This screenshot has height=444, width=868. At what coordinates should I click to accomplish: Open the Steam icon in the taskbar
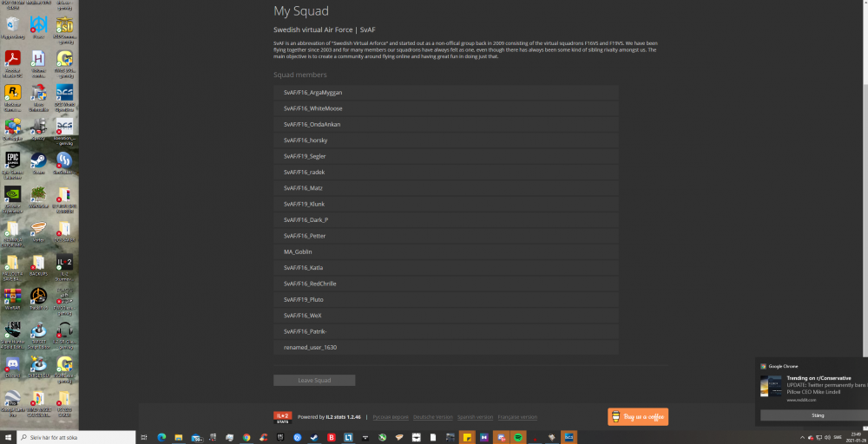tap(314, 437)
